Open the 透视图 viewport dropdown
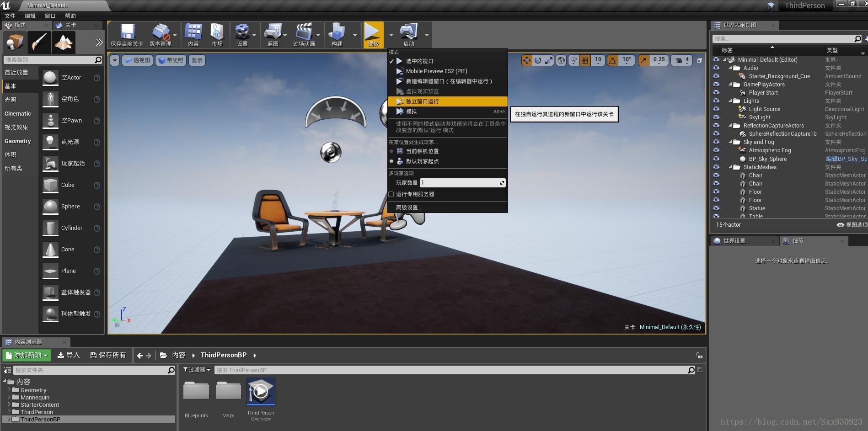Screen dimensions: 868x431 pyautogui.click(x=137, y=60)
